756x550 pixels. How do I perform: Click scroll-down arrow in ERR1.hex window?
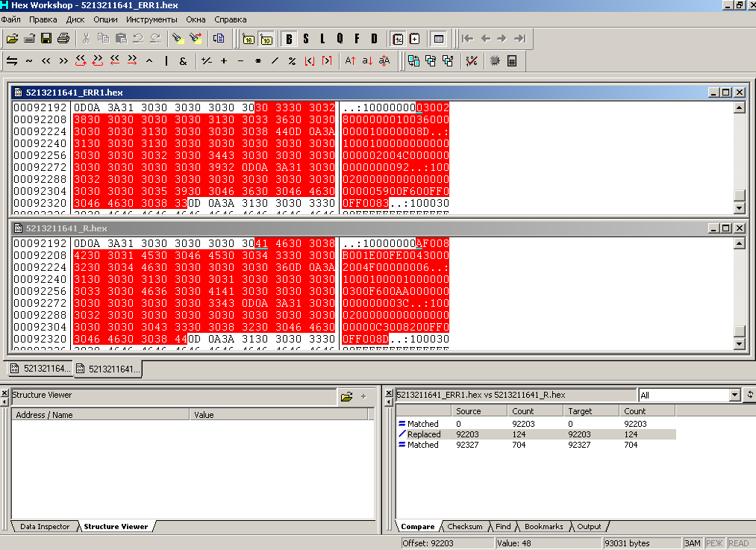coord(739,207)
